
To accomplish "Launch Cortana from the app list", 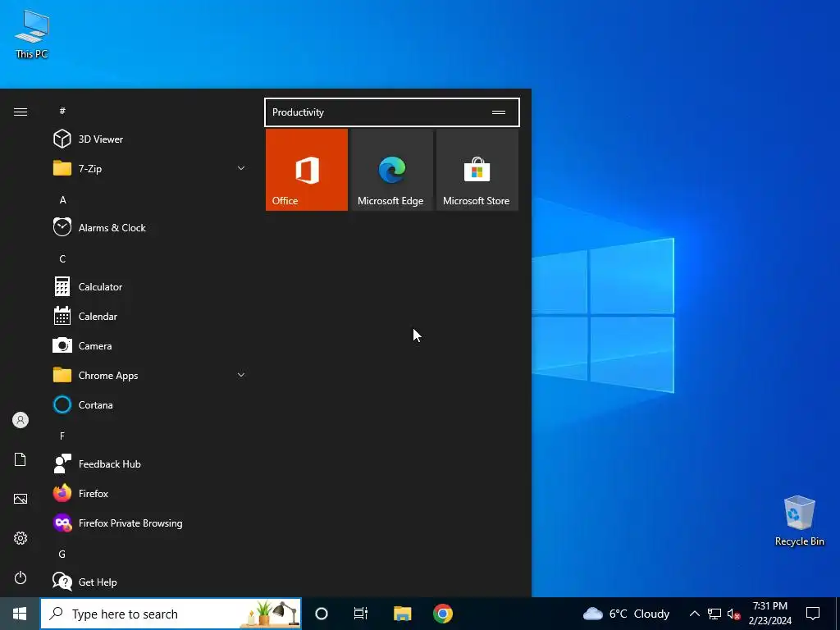I will coord(150,405).
